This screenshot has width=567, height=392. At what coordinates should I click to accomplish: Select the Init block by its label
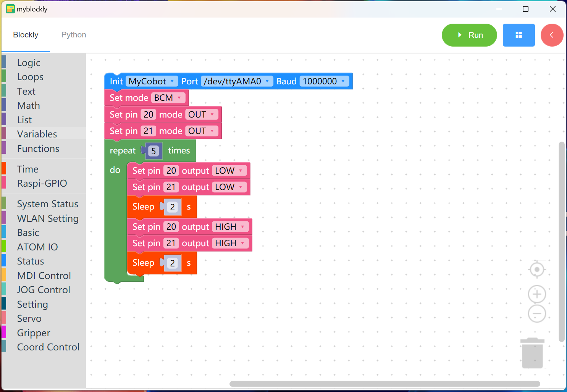tap(116, 81)
